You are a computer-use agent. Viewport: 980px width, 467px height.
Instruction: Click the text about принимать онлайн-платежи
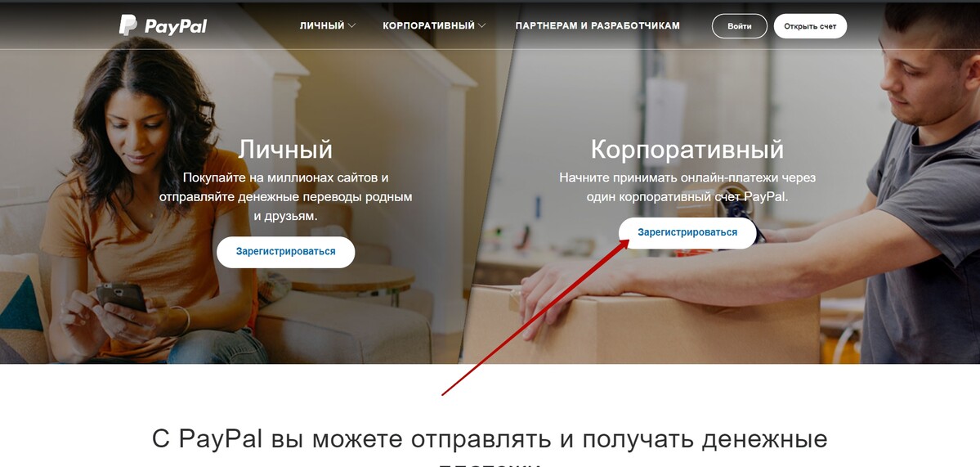(x=687, y=187)
